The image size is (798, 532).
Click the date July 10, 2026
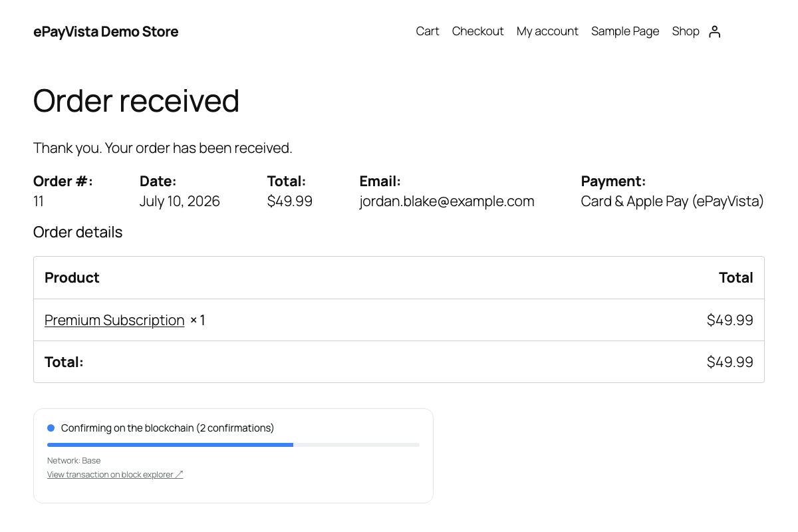pos(180,201)
